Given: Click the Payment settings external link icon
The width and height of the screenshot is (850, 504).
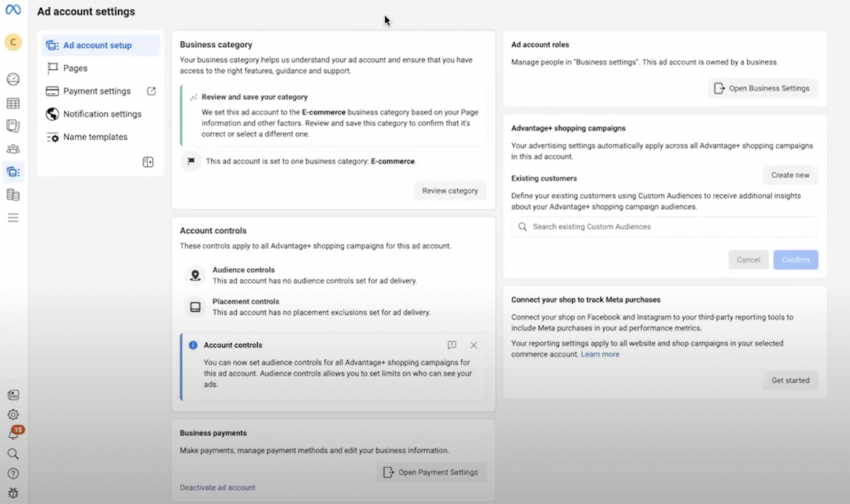Looking at the screenshot, I should [151, 91].
